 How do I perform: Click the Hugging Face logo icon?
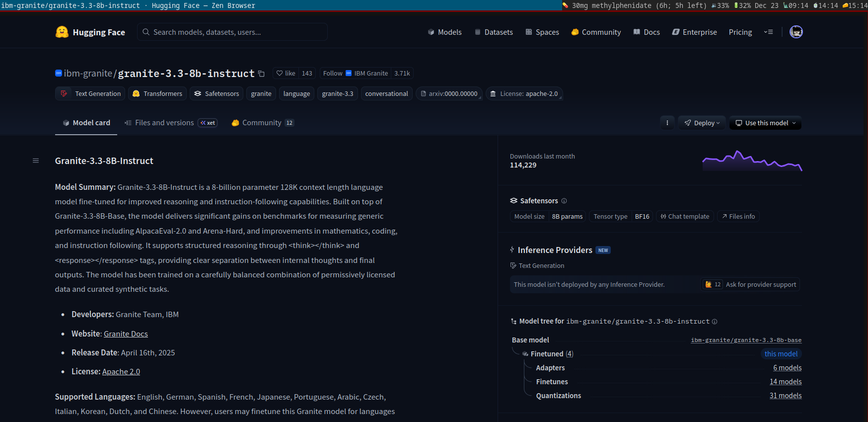pyautogui.click(x=62, y=32)
